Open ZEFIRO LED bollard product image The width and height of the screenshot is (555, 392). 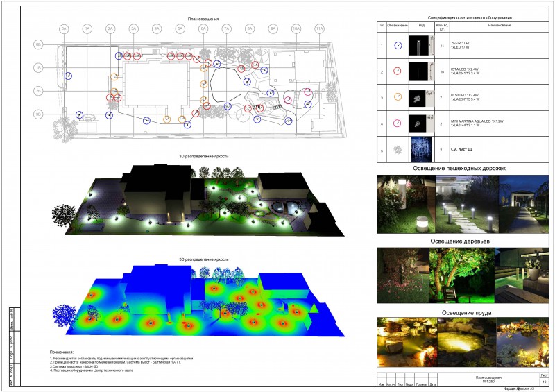click(x=422, y=45)
